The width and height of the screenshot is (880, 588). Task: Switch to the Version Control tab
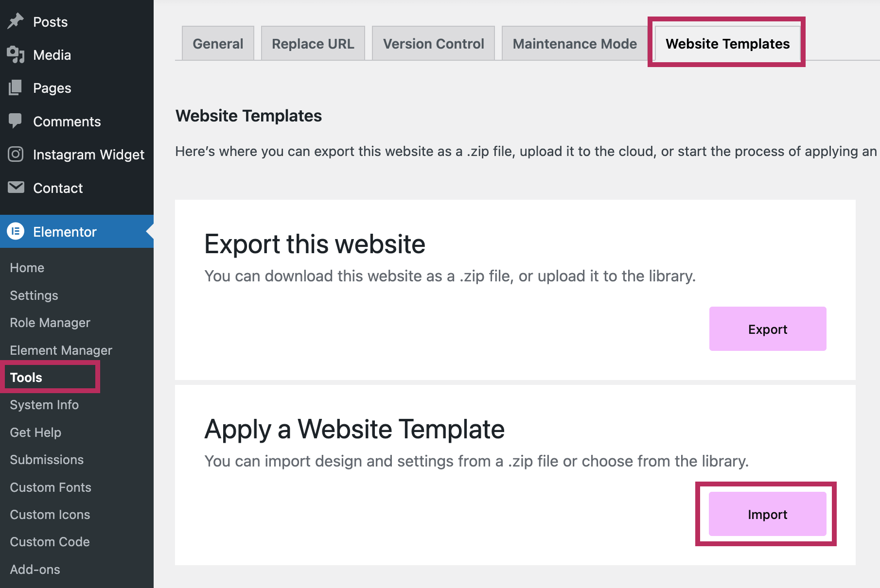point(433,43)
